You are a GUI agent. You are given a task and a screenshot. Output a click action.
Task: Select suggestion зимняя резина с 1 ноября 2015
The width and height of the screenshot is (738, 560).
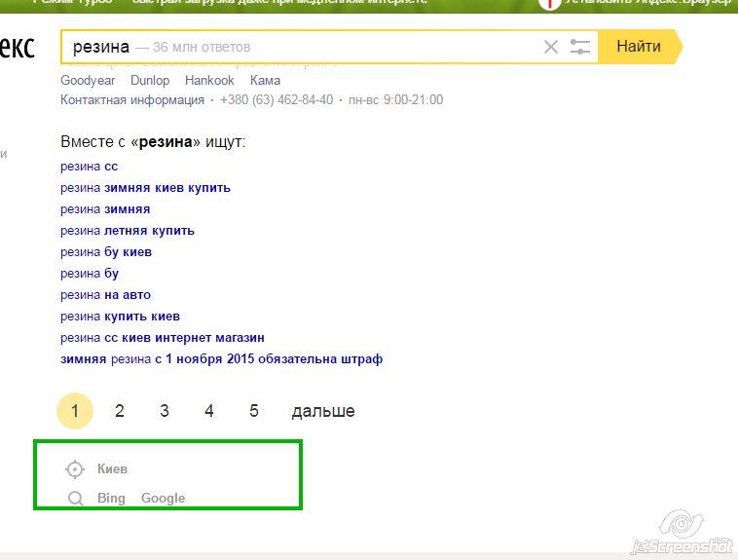tap(221, 359)
